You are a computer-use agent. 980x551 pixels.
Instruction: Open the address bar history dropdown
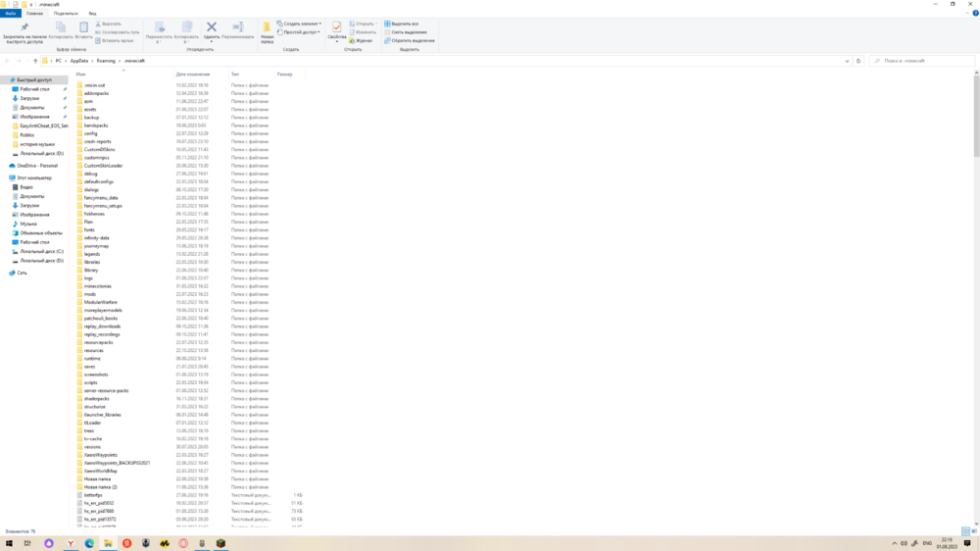pyautogui.click(x=847, y=61)
